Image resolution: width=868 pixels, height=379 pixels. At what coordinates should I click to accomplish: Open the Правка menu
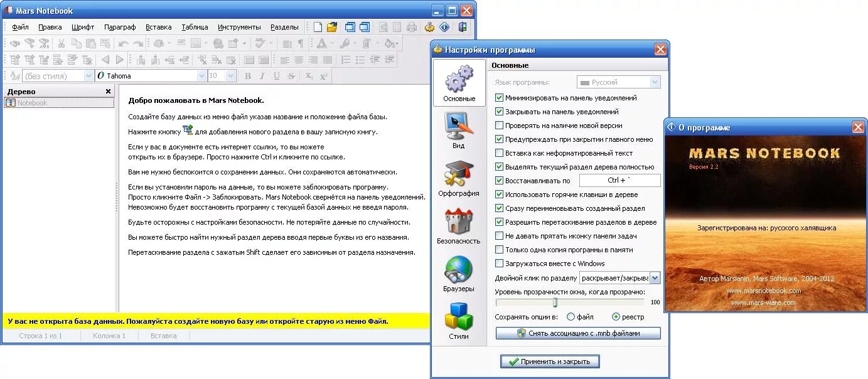(50, 27)
